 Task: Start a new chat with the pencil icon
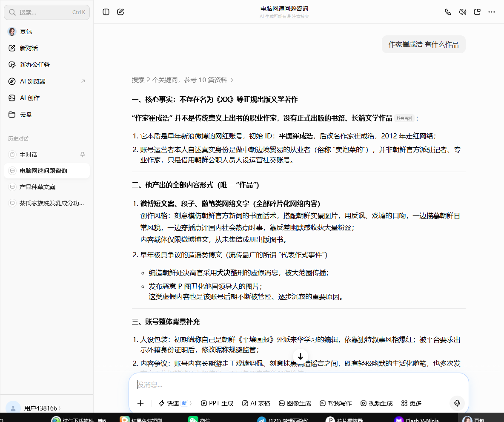[120, 12]
